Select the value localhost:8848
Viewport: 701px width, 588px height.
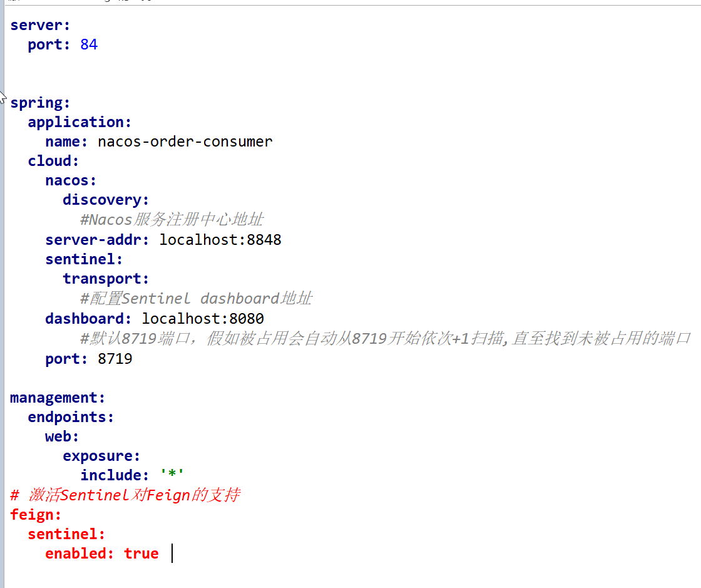pos(220,240)
